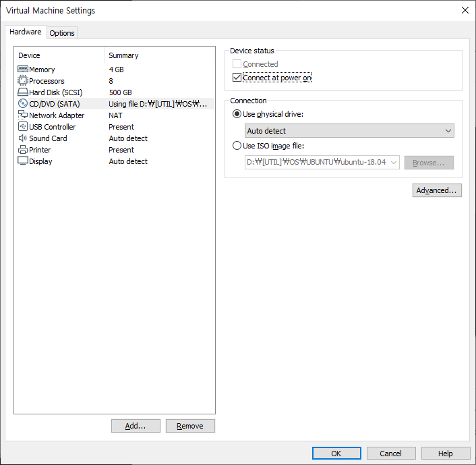
Task: Click the Summary column header
Action: (x=123, y=55)
